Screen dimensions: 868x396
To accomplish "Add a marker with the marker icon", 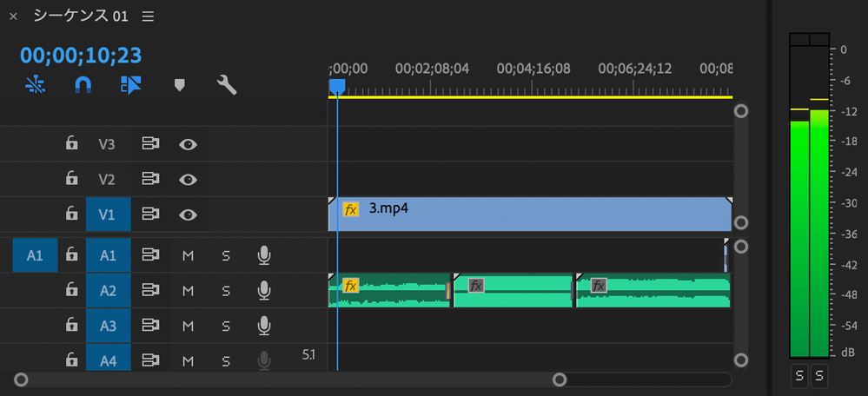I will pos(180,84).
